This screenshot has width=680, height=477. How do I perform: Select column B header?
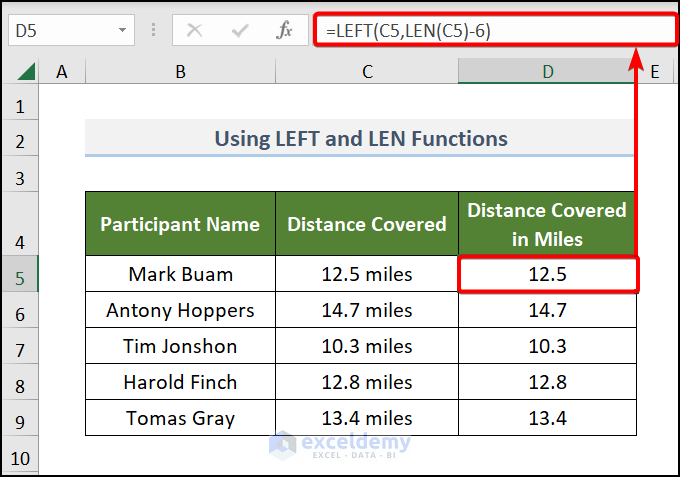(180, 72)
